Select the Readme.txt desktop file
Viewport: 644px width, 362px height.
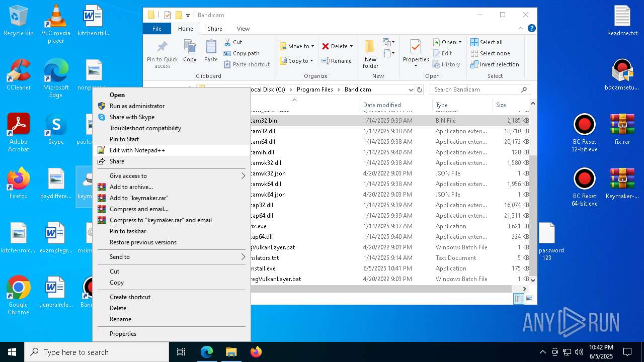click(622, 21)
